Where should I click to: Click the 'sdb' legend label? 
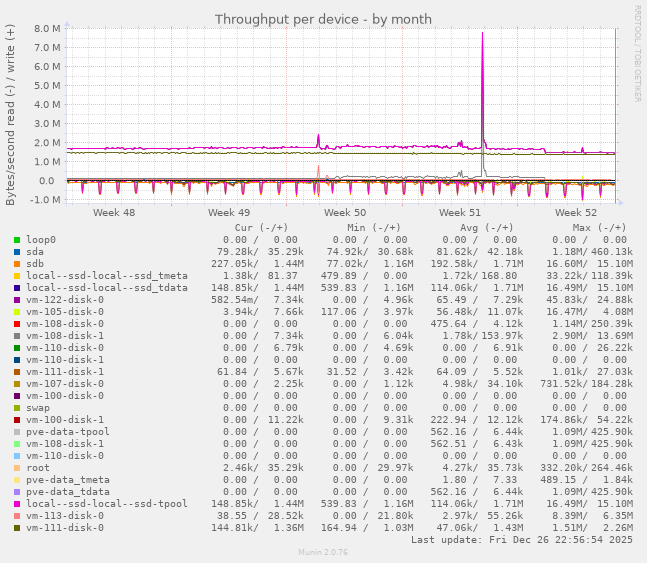(35, 264)
